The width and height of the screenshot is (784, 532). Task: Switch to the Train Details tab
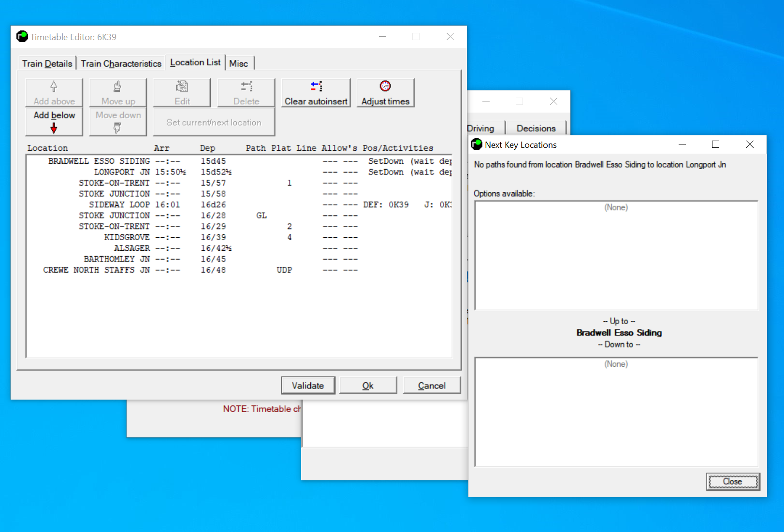click(47, 63)
